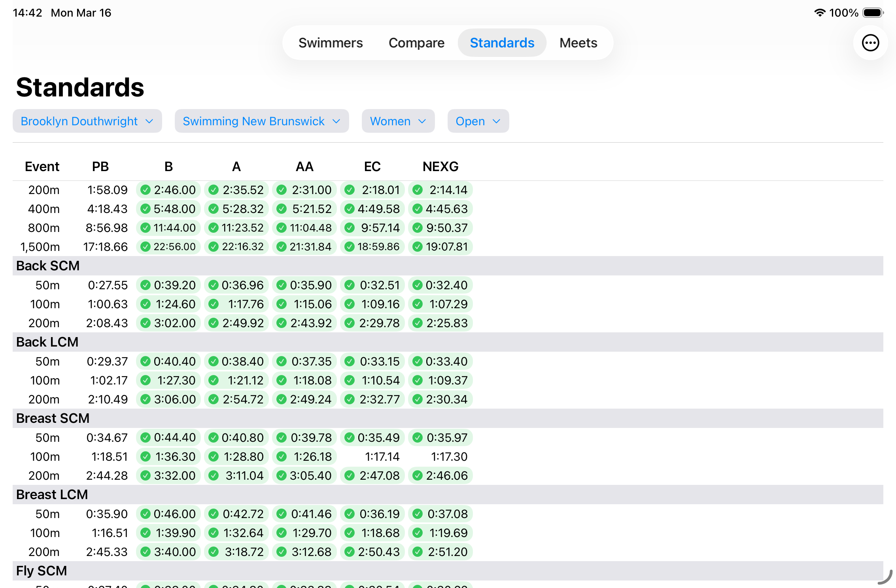Click checkmark beside 200m Back SCM B standard
This screenshot has height=588, width=896.
pos(146,323)
